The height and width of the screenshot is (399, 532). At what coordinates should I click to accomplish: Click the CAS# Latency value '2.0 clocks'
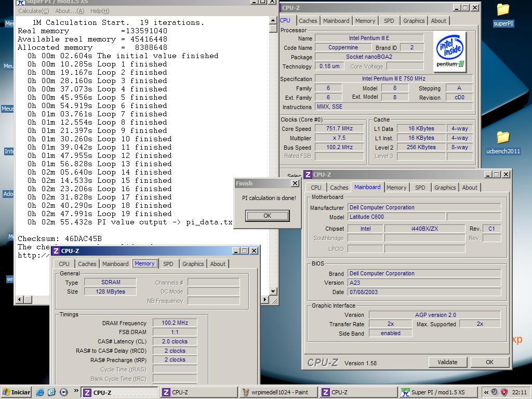[175, 341]
